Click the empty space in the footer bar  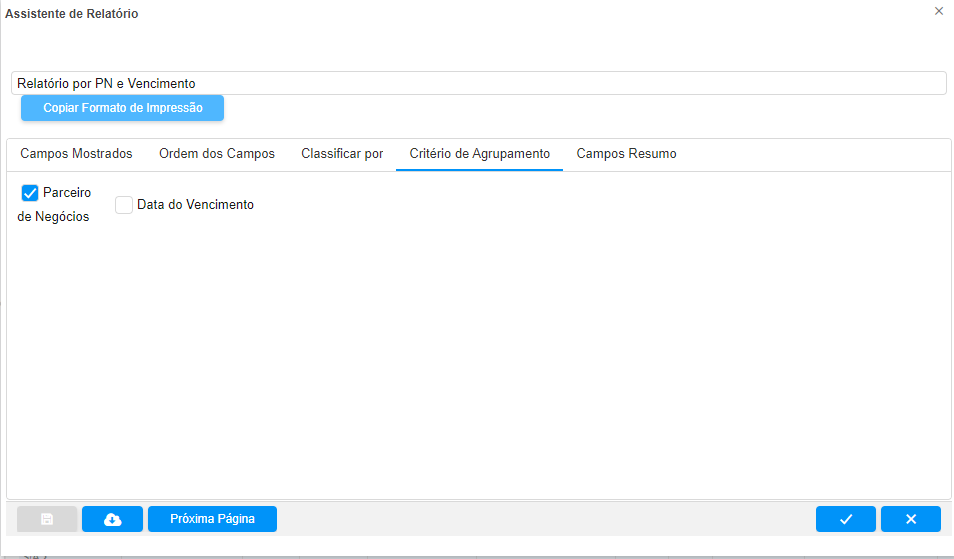tap(545, 519)
